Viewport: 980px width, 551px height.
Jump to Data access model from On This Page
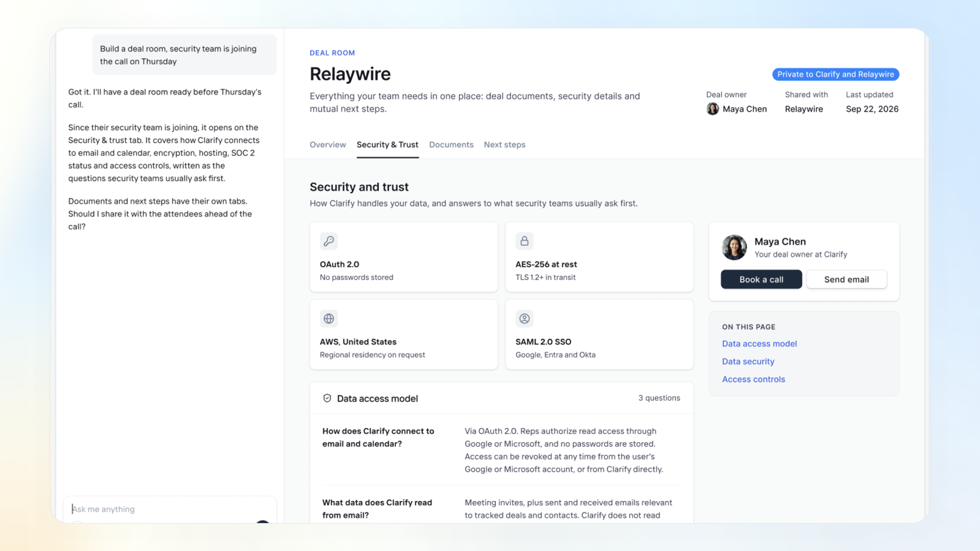pos(759,344)
